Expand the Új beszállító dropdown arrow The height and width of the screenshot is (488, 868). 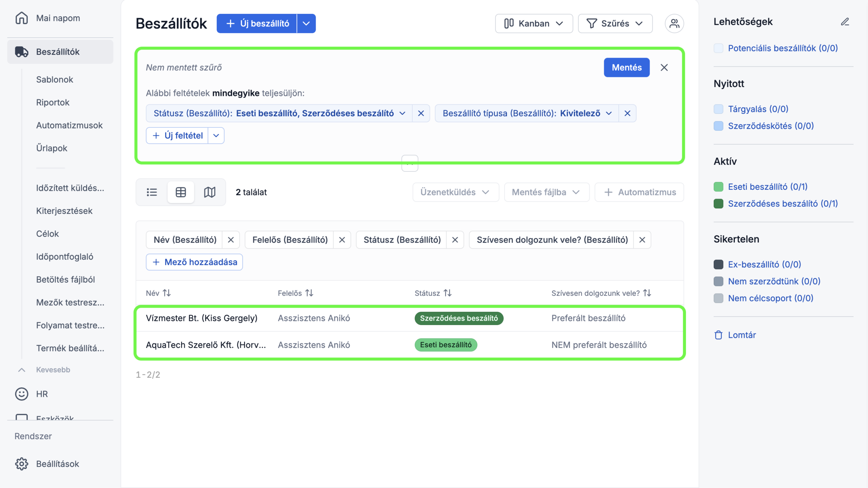[306, 23]
